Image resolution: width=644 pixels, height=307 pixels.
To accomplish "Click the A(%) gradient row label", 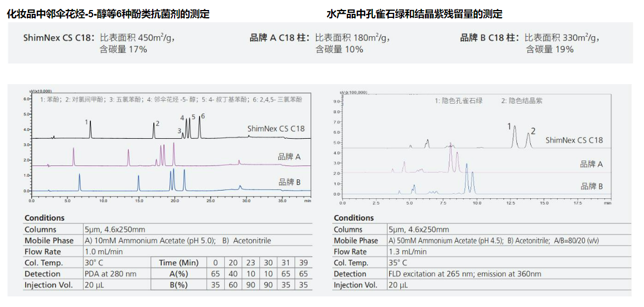I will point(178,274).
